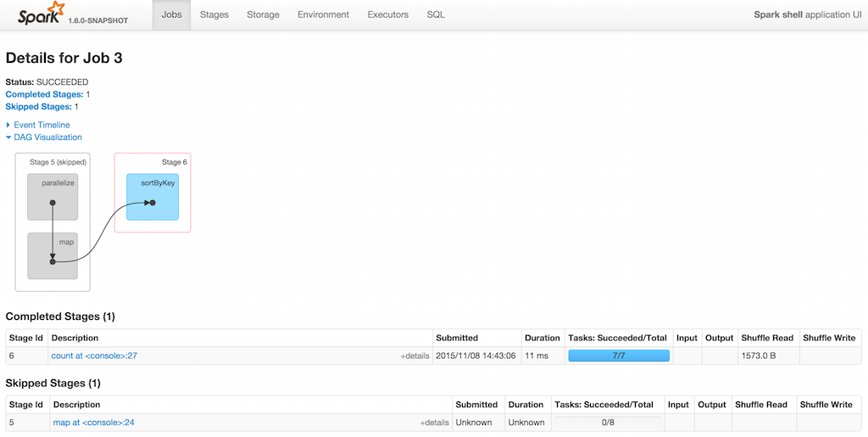This screenshot has width=868, height=437.
Task: Click the map box in Stage 5
Action: coord(53,255)
